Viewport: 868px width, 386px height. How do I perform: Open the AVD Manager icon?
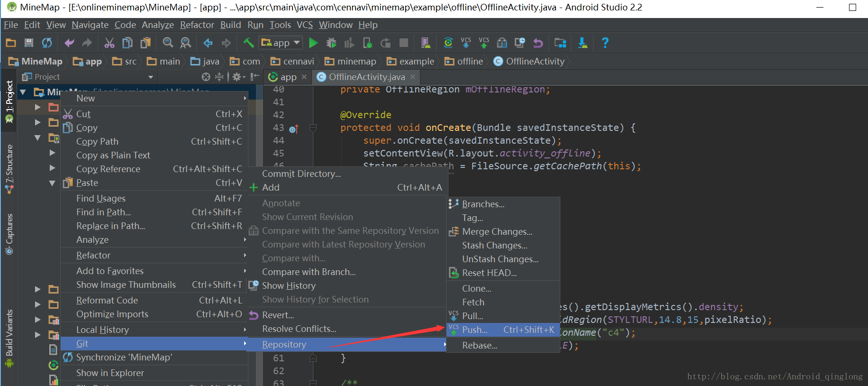426,43
